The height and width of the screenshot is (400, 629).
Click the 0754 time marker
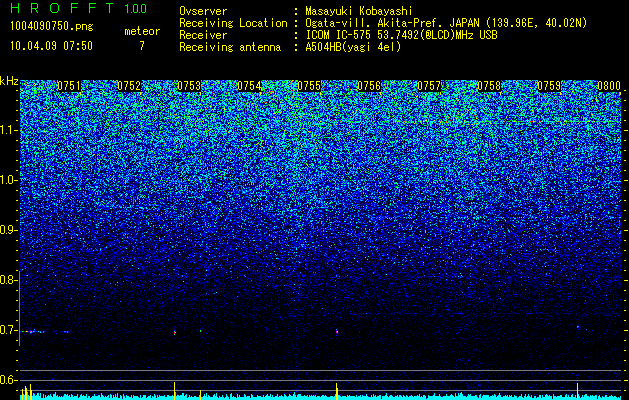click(249, 86)
